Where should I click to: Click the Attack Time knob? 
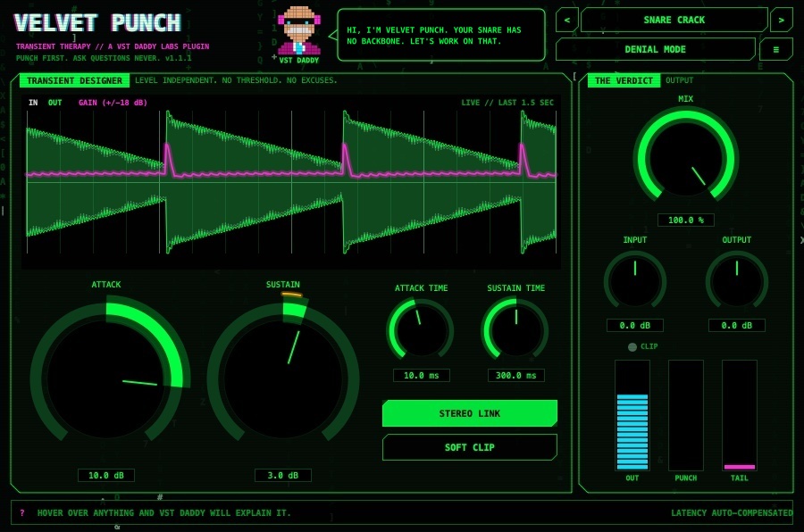tap(421, 330)
